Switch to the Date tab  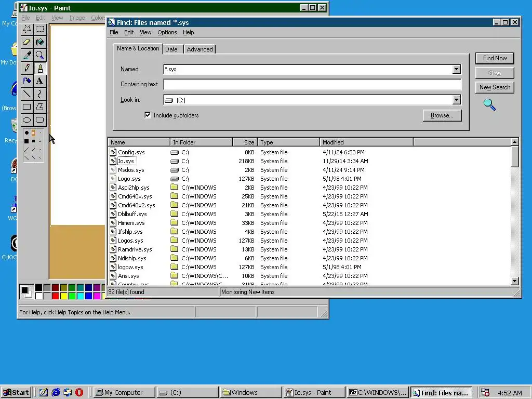point(171,49)
